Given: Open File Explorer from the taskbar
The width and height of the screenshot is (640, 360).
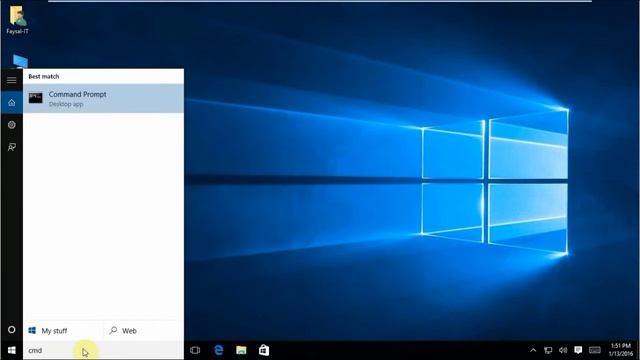Looking at the screenshot, I should coord(241,350).
